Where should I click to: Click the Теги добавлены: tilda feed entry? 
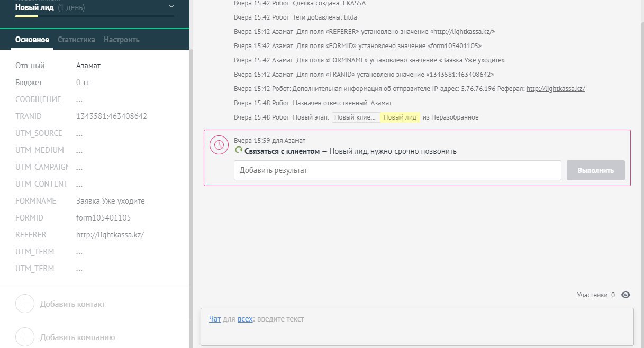(295, 17)
